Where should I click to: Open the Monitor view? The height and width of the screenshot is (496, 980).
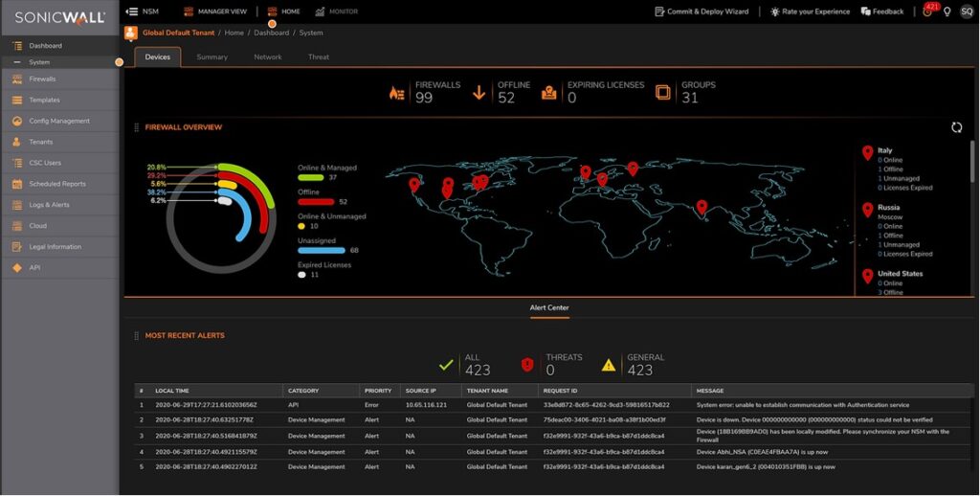pos(336,11)
